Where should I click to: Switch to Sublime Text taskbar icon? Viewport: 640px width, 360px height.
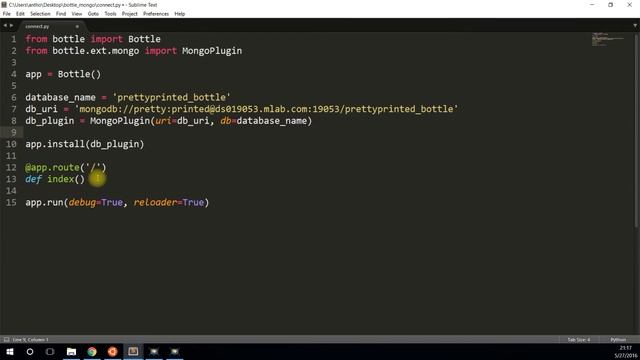coord(133,351)
